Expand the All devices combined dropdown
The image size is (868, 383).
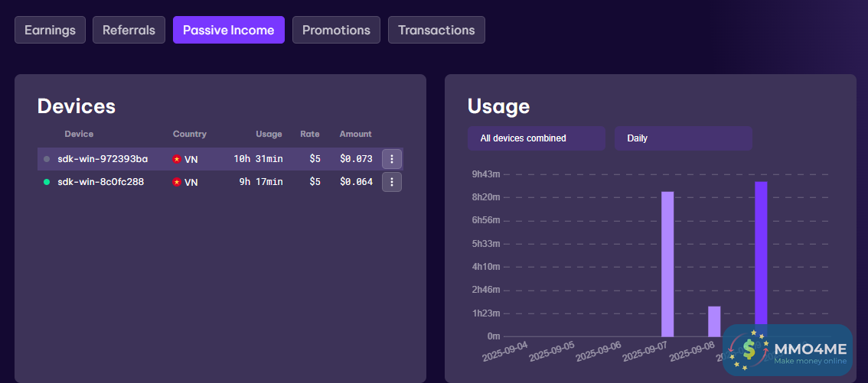point(536,138)
